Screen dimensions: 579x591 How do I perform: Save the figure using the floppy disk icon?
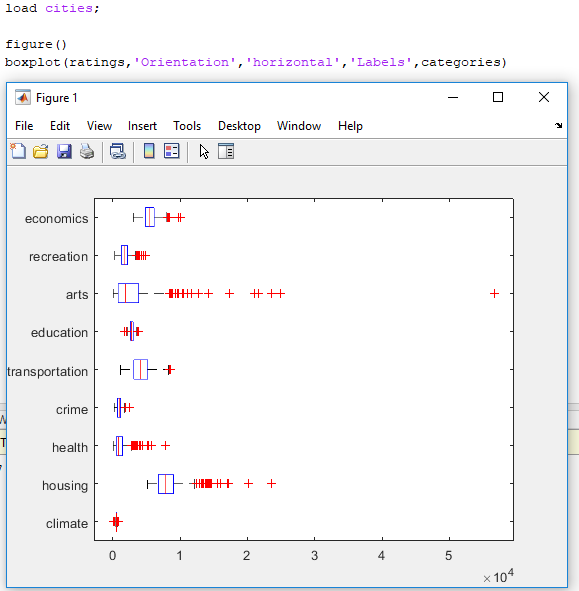[x=64, y=152]
